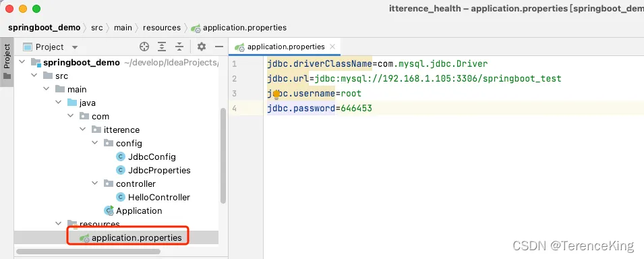Select the com package in tree
Image resolution: width=644 pixels, height=259 pixels.
100,117
